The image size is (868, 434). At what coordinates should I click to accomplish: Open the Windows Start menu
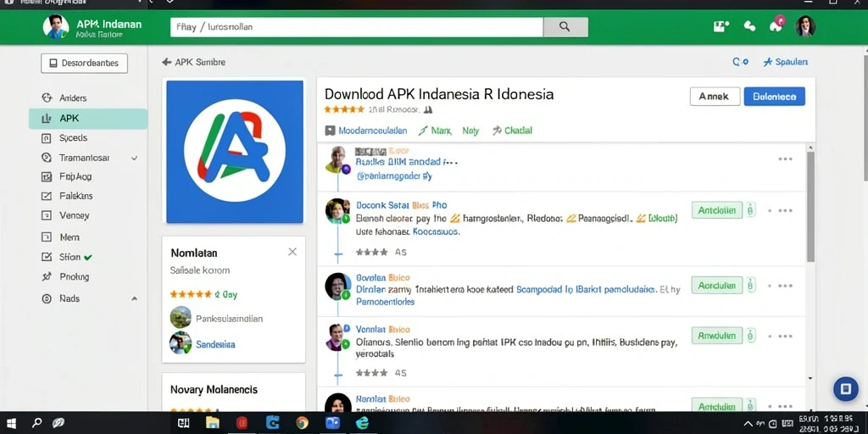pyautogui.click(x=10, y=424)
